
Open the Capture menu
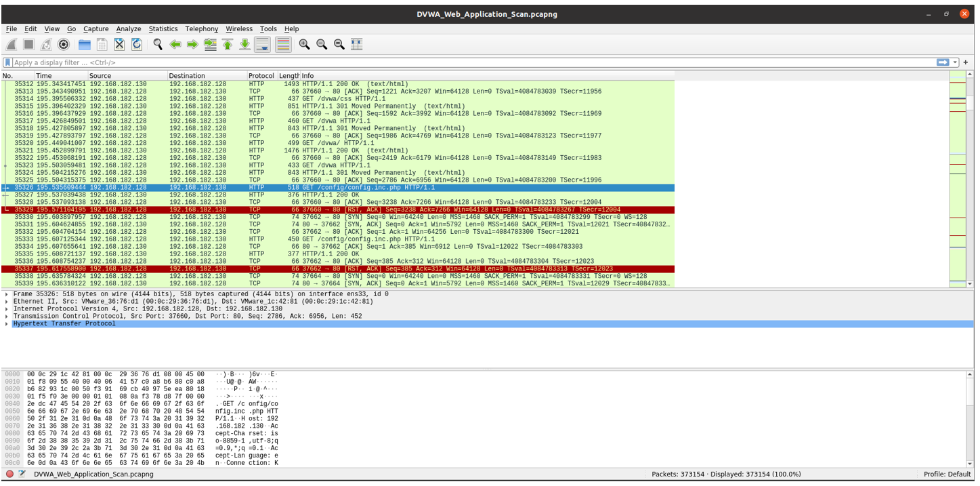tap(95, 29)
